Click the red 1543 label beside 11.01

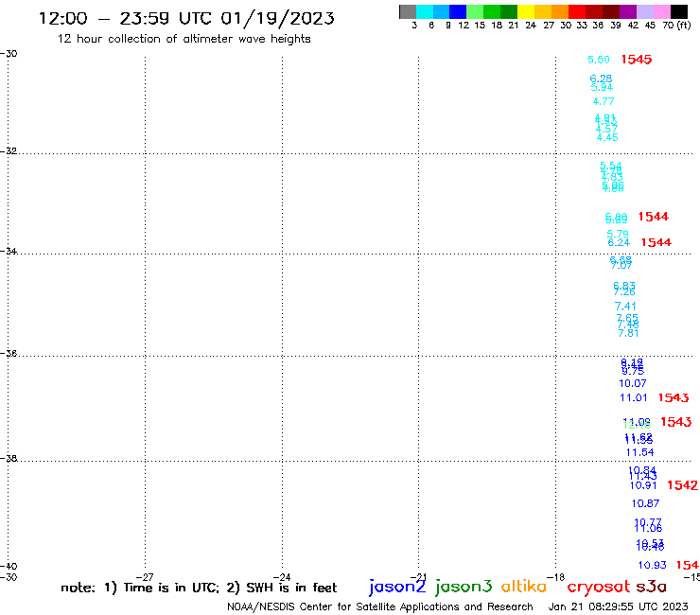(x=674, y=397)
